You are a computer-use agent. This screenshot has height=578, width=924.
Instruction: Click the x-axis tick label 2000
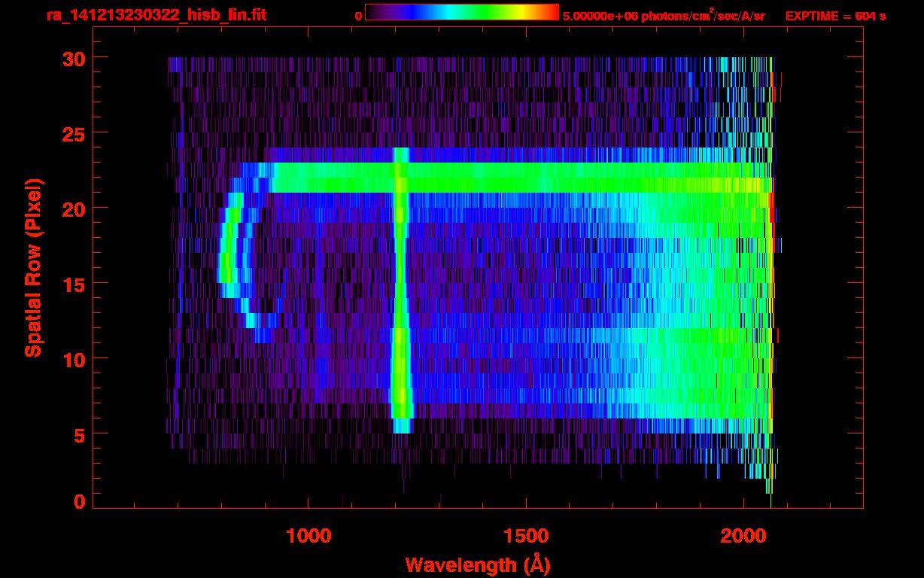[x=743, y=535]
